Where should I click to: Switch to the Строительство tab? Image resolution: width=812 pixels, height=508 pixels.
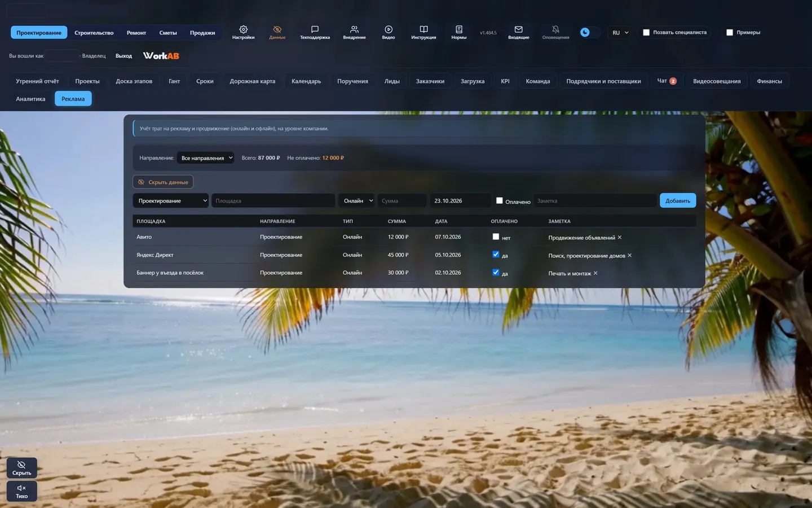click(x=94, y=33)
